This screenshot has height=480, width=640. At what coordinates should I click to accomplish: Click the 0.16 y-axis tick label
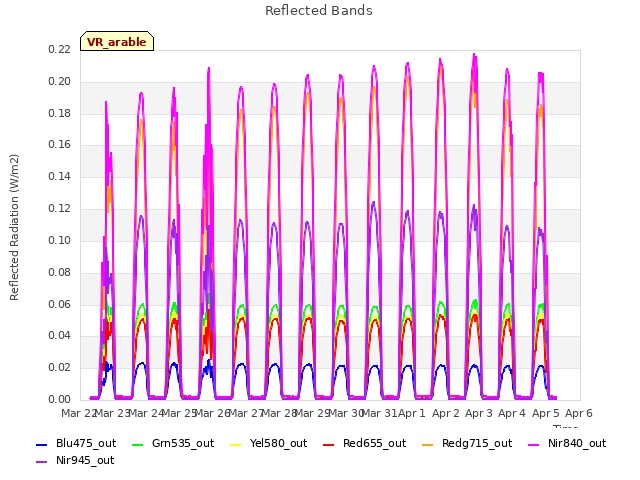click(60, 144)
